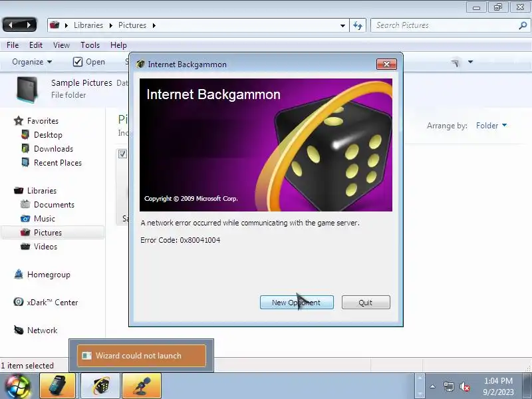Open the card terminal taskbar icon
Viewport: 532px width, 399px height.
point(58,386)
